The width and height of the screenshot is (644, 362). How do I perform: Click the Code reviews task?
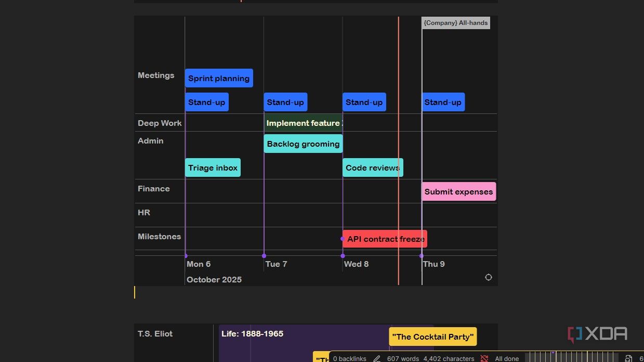373,167
